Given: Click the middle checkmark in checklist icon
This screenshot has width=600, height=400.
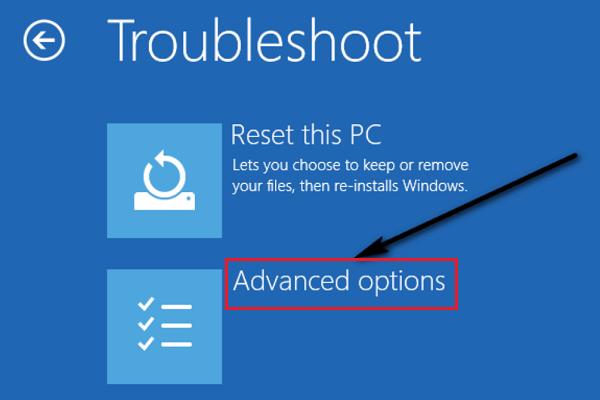Looking at the screenshot, I should point(146,323).
